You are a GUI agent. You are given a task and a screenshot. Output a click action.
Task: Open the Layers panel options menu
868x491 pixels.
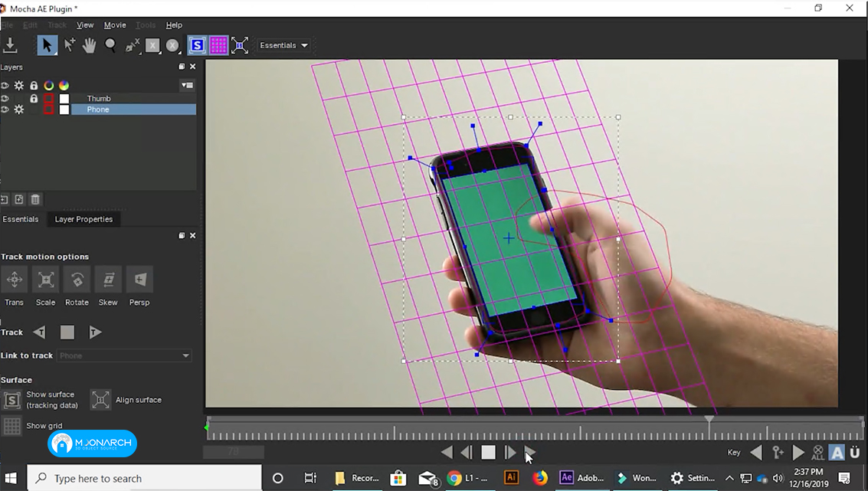tap(187, 85)
